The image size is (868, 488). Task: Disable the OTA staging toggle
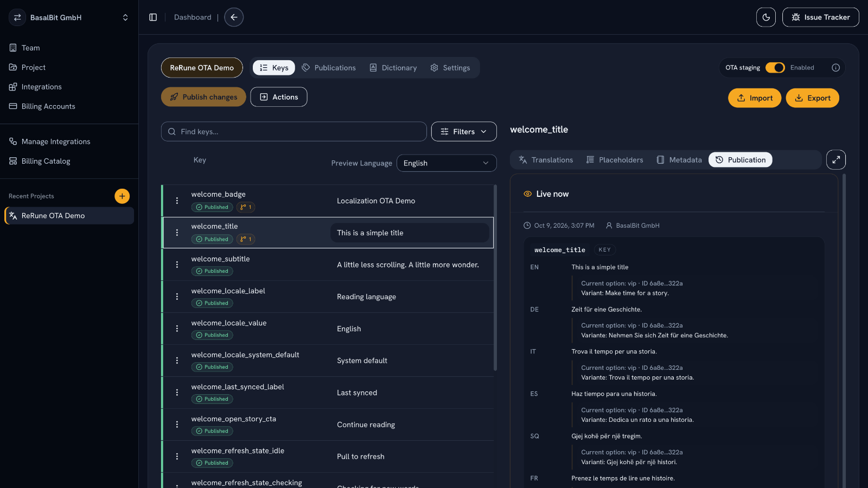(775, 68)
